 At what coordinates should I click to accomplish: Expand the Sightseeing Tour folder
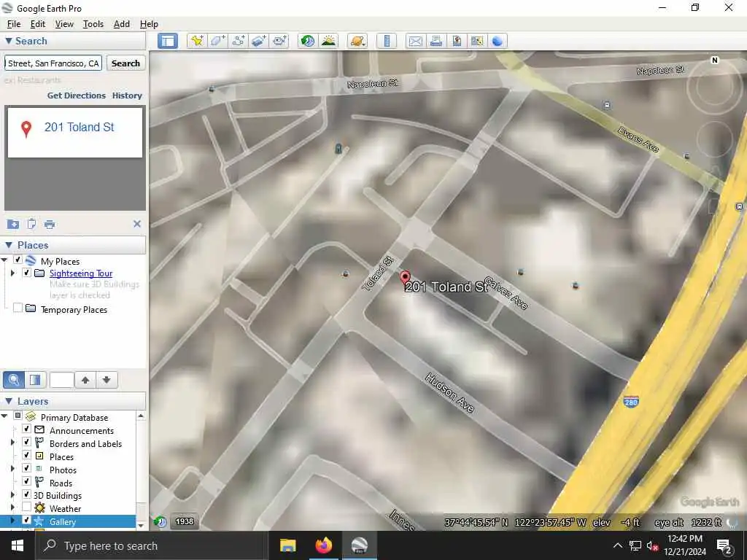tap(13, 273)
